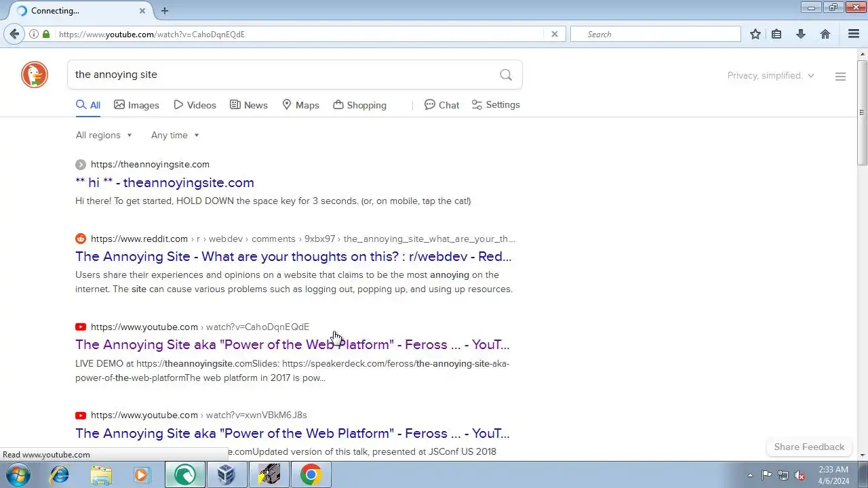This screenshot has width=868, height=488.
Task: Launch Internet Explorer from the taskbar
Action: 60,474
